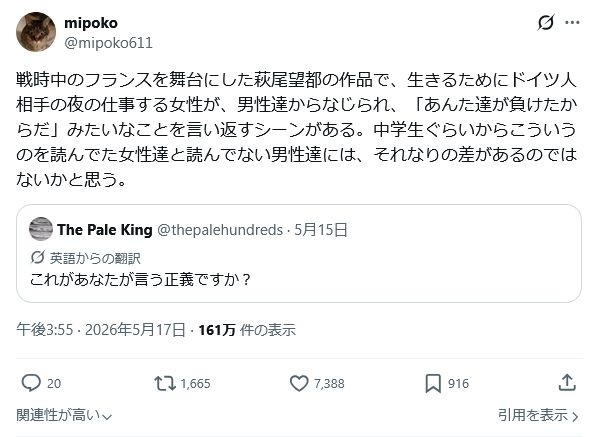Open 引用を表示 to view quotes
This screenshot has height=437, width=598.
538,415
